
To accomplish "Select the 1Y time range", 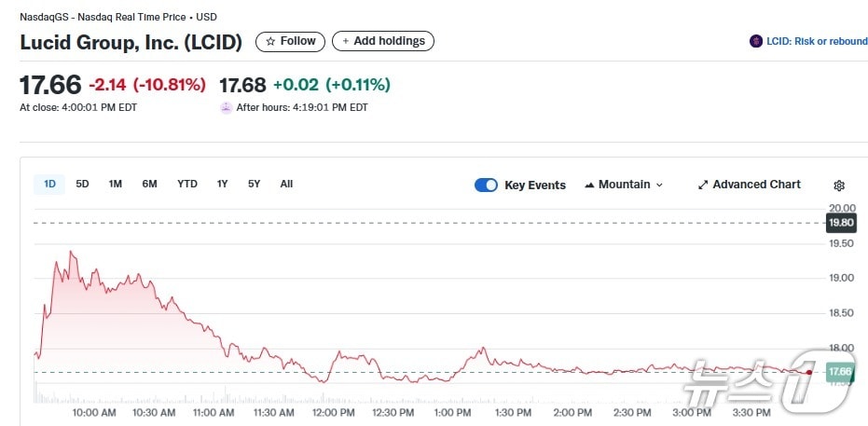I will [222, 184].
